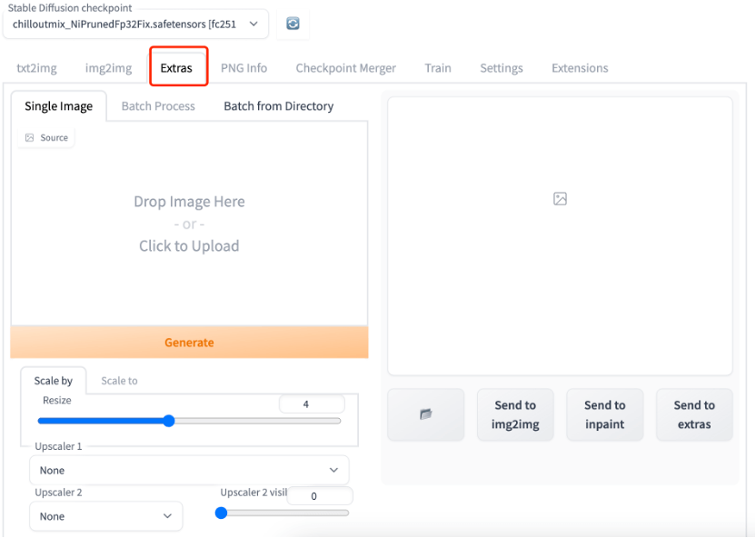This screenshot has width=756, height=538.
Task: Click the image placeholder icon in output panel
Action: 560,199
